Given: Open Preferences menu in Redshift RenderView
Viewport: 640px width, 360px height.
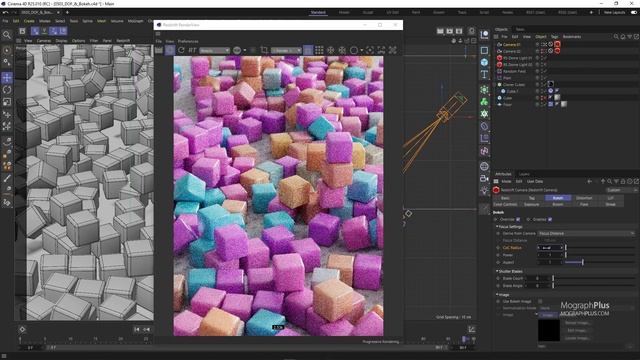Looking at the screenshot, I should click(188, 41).
